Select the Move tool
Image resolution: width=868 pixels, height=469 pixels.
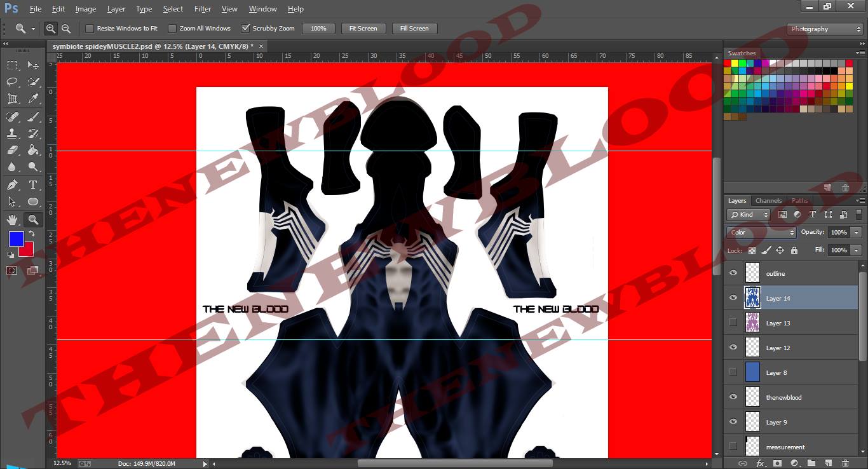(33, 65)
